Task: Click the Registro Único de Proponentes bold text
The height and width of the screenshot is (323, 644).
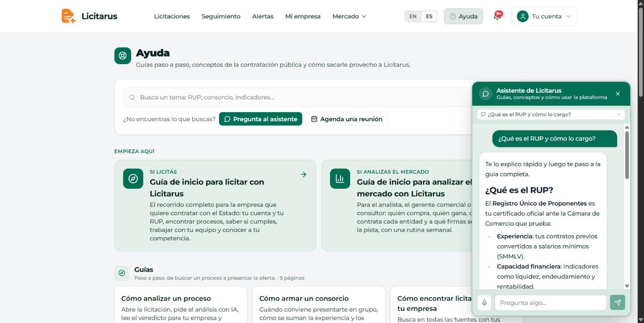Action: (x=540, y=203)
